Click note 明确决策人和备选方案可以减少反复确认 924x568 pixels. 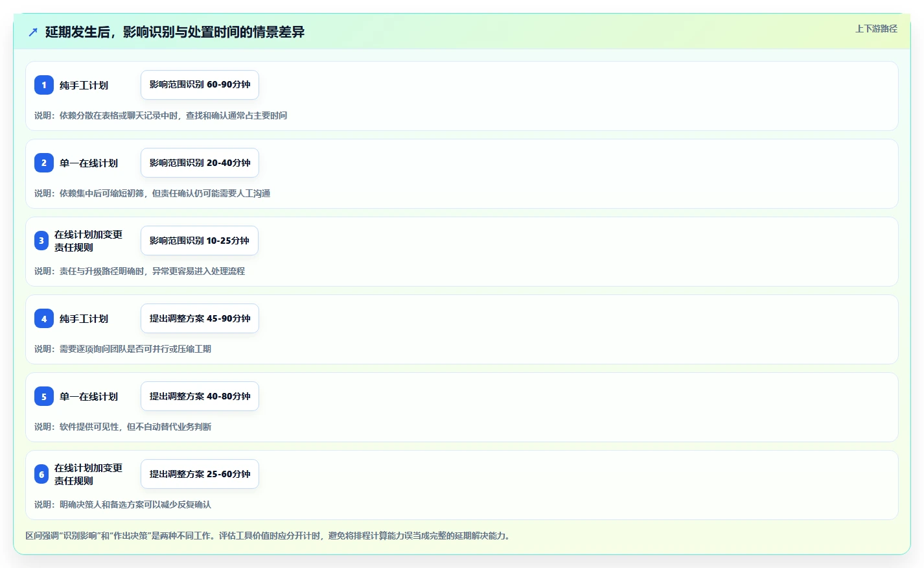click(x=122, y=504)
